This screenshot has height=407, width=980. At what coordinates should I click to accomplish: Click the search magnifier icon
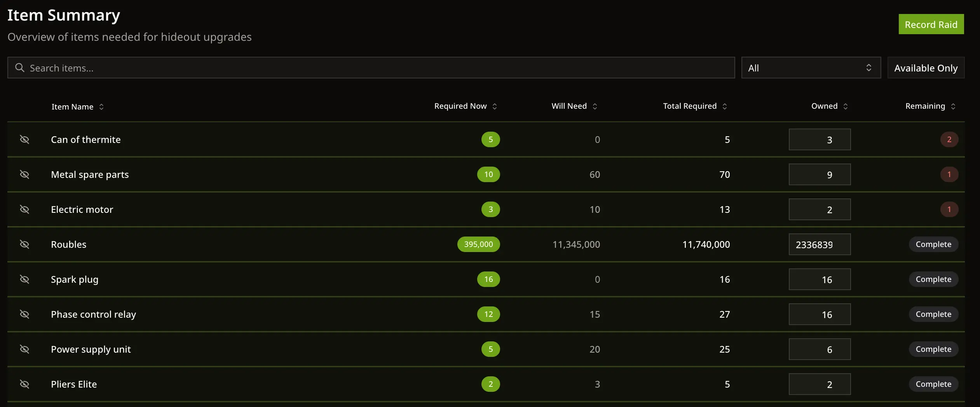[19, 68]
